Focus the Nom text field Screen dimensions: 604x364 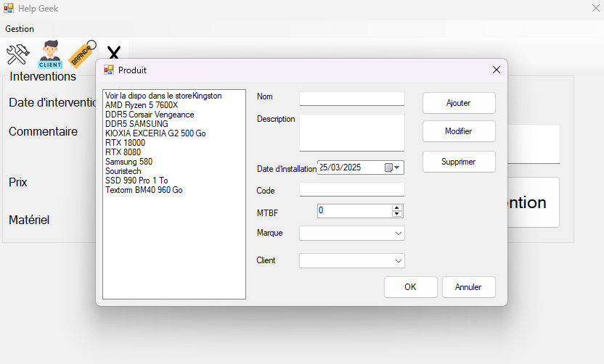351,99
